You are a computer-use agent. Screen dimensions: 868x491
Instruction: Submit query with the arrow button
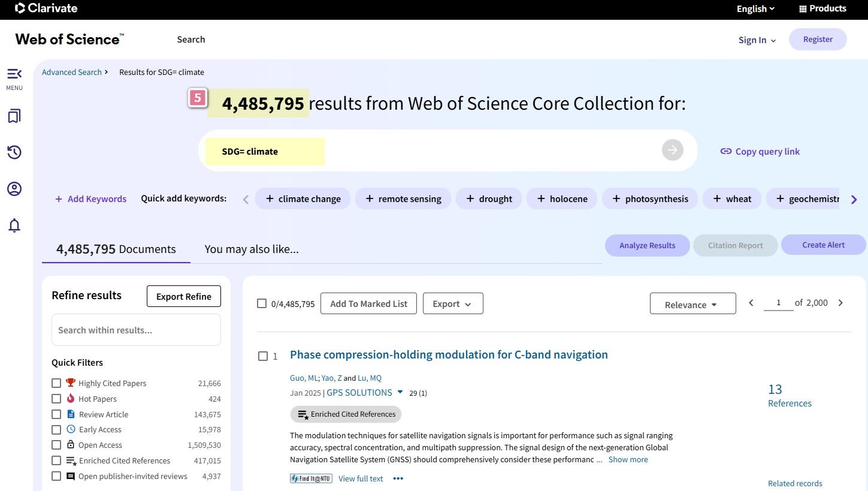click(673, 150)
